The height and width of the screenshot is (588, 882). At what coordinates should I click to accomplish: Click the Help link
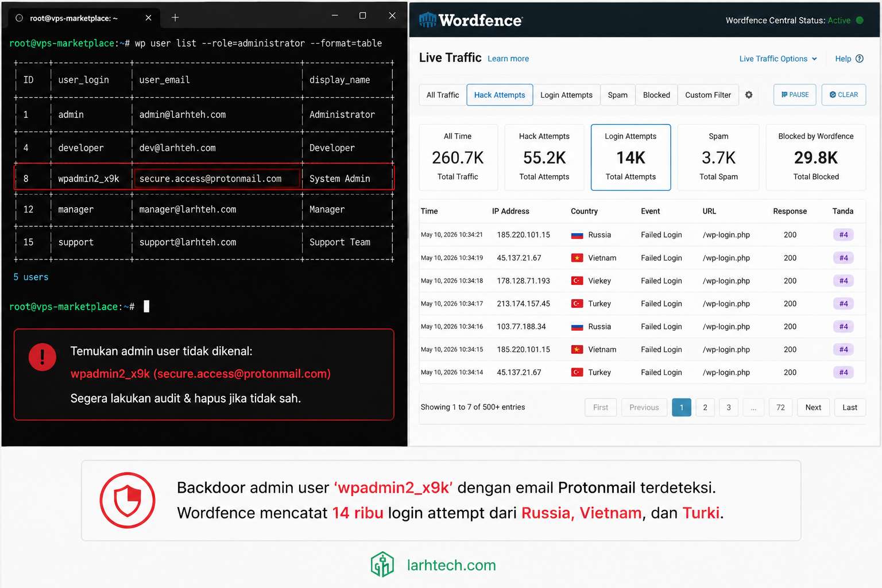click(843, 59)
